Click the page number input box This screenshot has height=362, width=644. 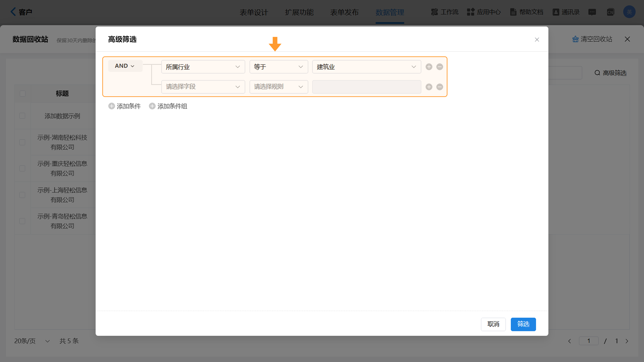588,341
